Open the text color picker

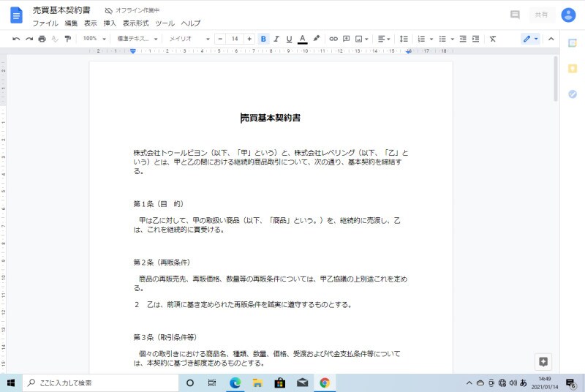pyautogui.click(x=302, y=39)
